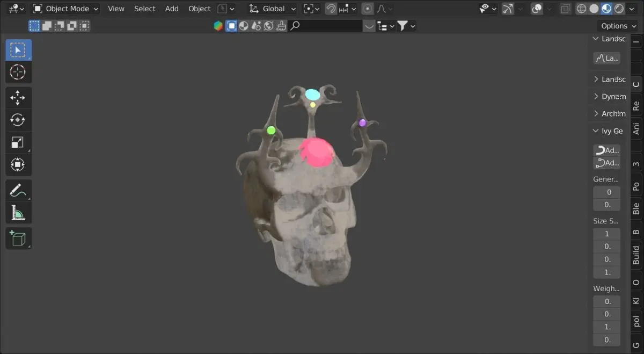Open the Object menu
This screenshot has width=644, height=354.
[x=200, y=9]
